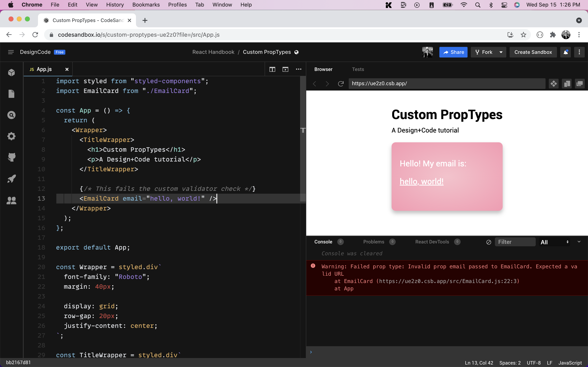Open the Deployment rocket icon
This screenshot has height=367, width=588.
(x=11, y=179)
